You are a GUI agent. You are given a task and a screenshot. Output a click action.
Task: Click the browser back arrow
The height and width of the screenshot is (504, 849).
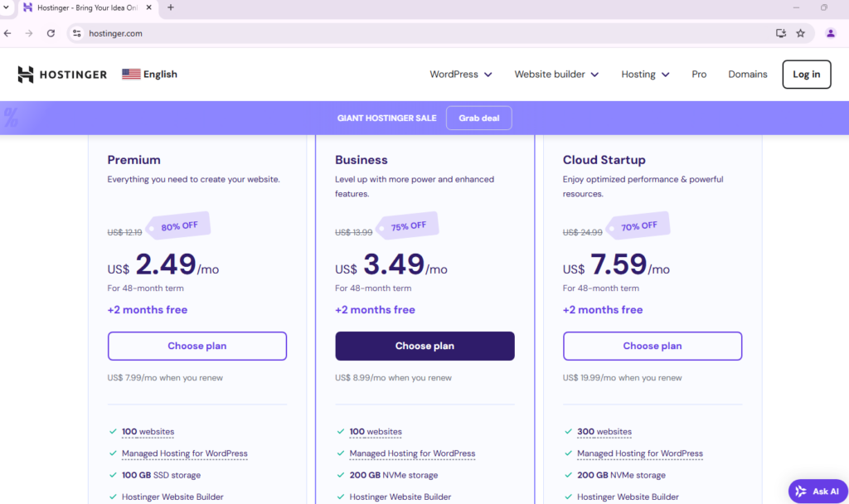point(8,33)
